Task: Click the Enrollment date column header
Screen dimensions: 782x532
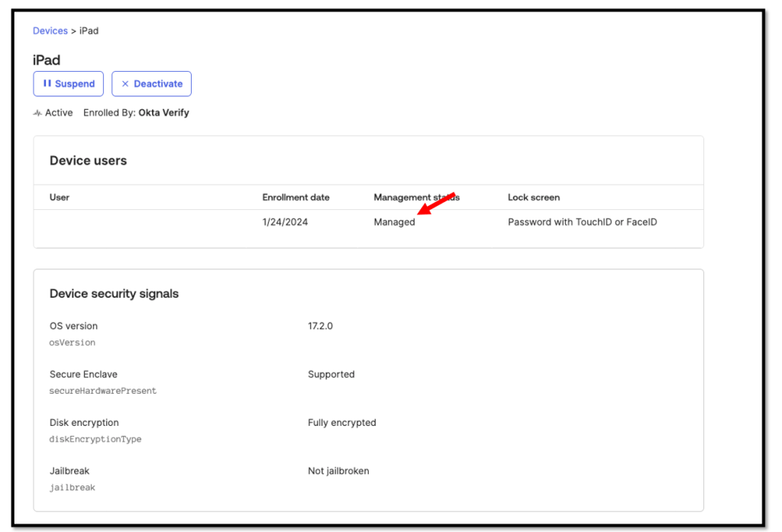Action: tap(296, 197)
